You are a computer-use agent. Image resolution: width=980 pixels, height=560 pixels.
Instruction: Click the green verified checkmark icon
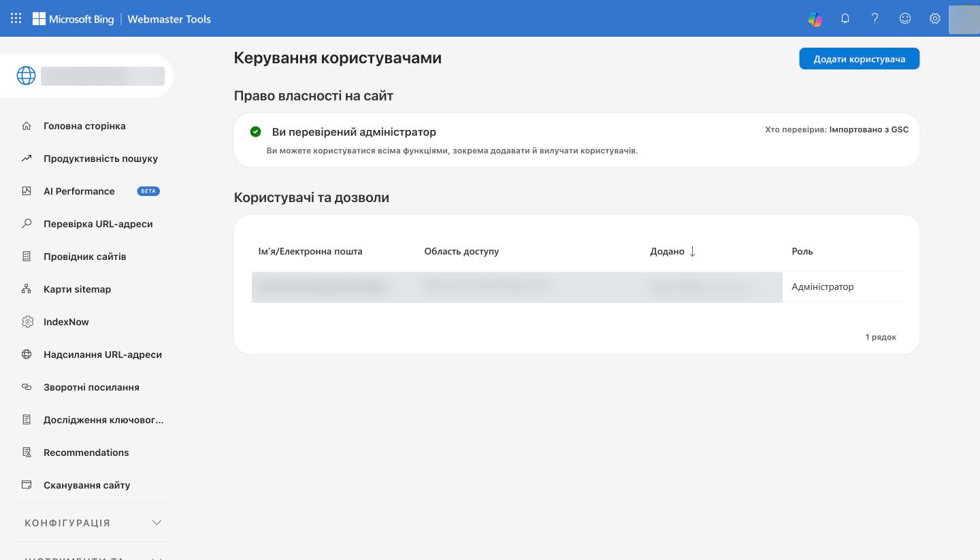click(256, 132)
